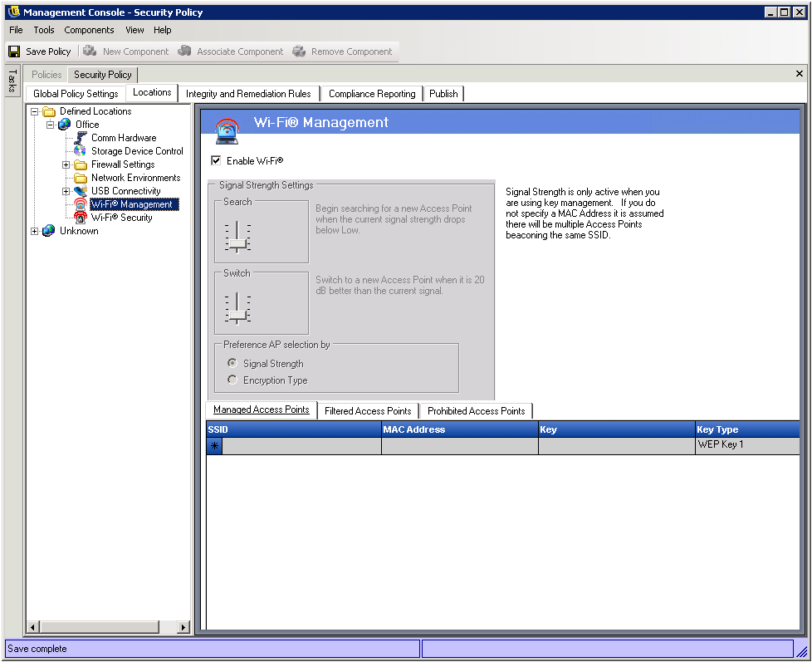This screenshot has height=662, width=812.
Task: Click the Key Type column header
Action: (748, 429)
